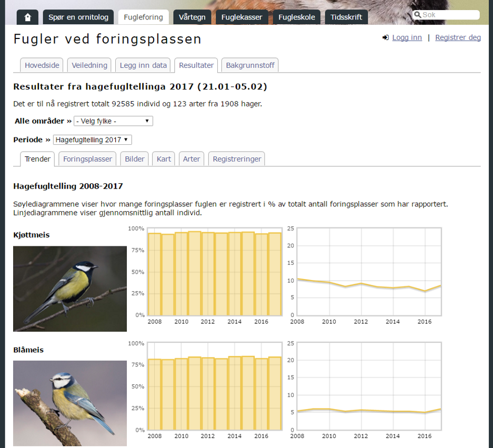Image resolution: width=493 pixels, height=448 pixels.
Task: Click the Blåmeis bird photo
Action: [x=70, y=403]
